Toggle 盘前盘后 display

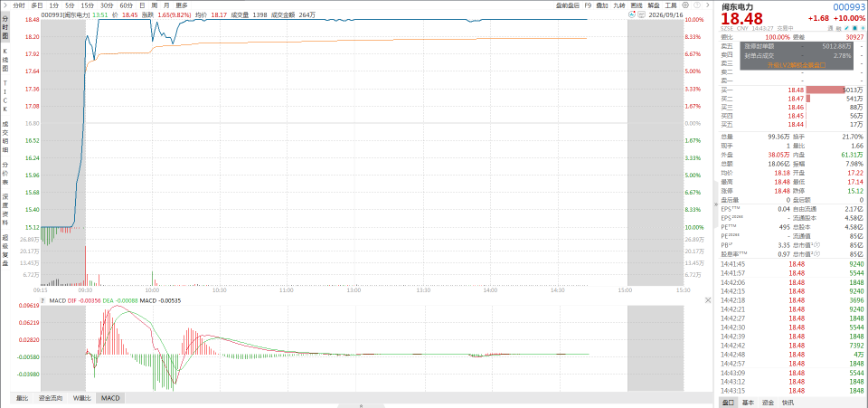pos(568,5)
